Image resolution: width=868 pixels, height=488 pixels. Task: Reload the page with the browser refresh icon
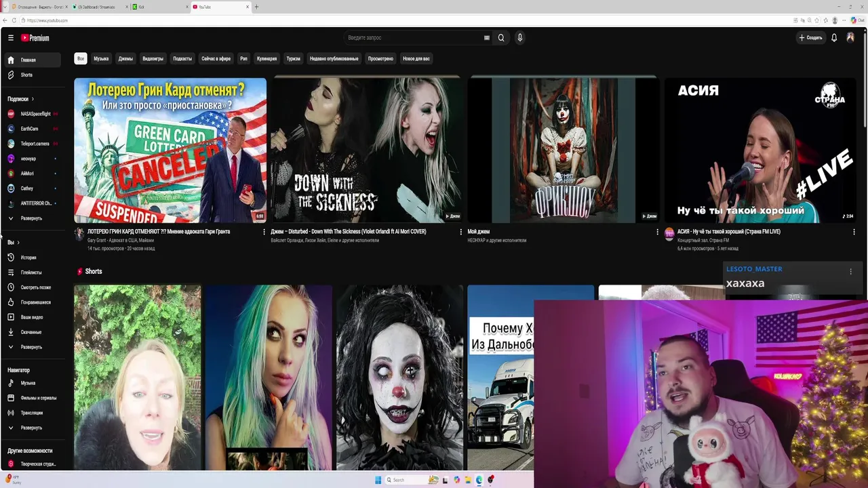pos(14,20)
